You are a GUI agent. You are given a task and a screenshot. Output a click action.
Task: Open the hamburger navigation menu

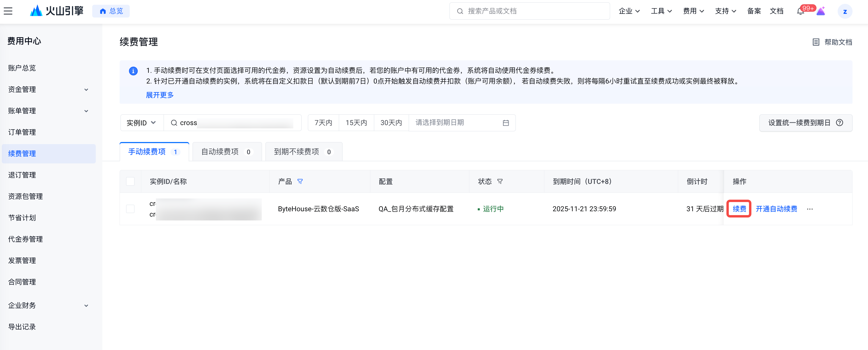(8, 11)
